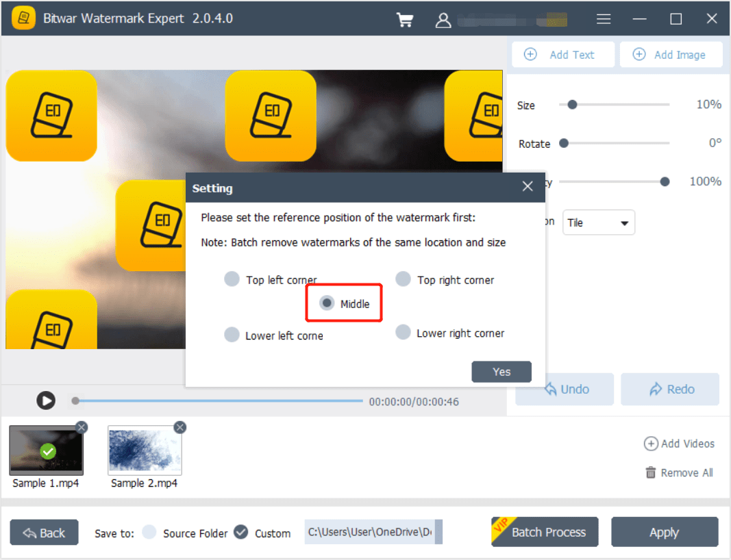Click the Bitwar app logo icon

click(x=23, y=18)
